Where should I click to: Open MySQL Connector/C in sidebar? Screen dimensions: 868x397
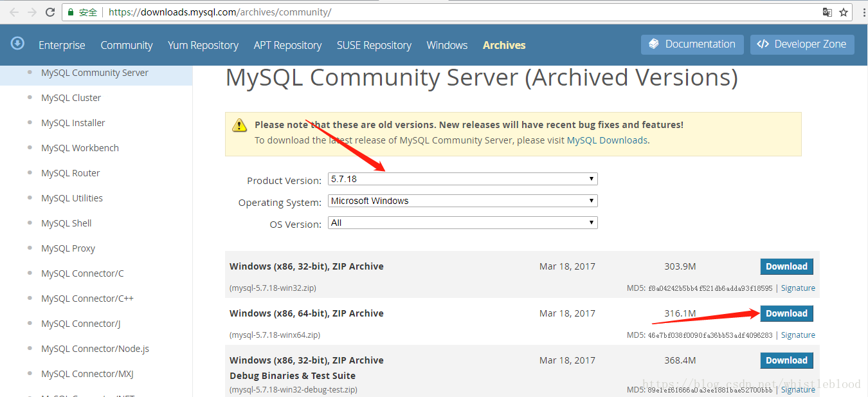tap(82, 273)
